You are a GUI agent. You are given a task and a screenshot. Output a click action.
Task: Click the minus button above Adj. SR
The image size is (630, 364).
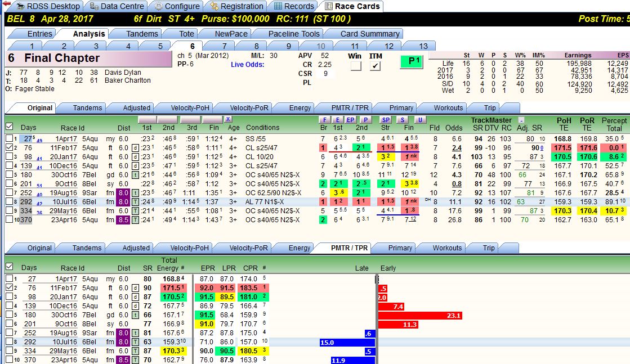tap(521, 120)
